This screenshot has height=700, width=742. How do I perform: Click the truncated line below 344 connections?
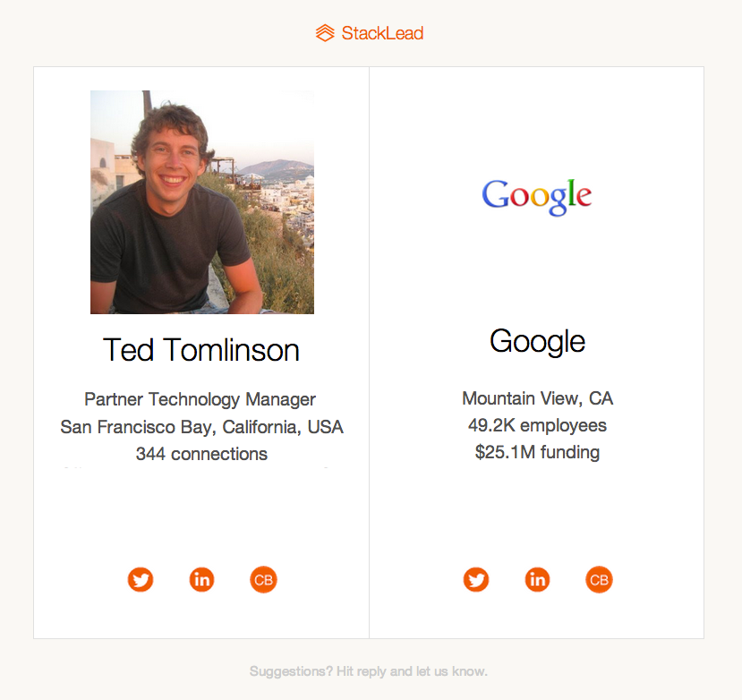(x=195, y=467)
